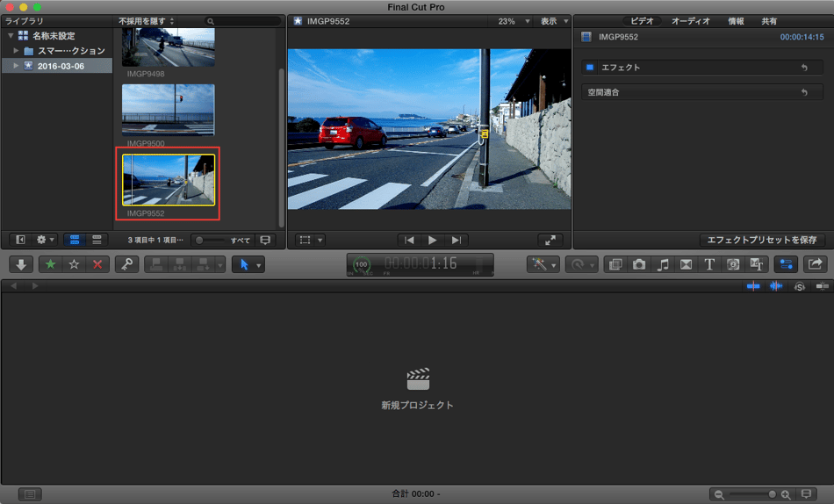Open the photos browser camera icon
The height and width of the screenshot is (504, 834).
click(x=639, y=264)
